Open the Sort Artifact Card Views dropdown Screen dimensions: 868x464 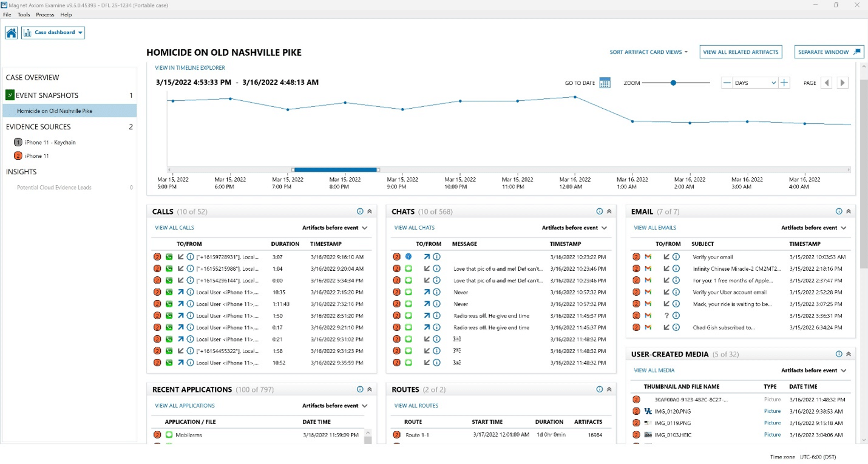click(x=649, y=52)
